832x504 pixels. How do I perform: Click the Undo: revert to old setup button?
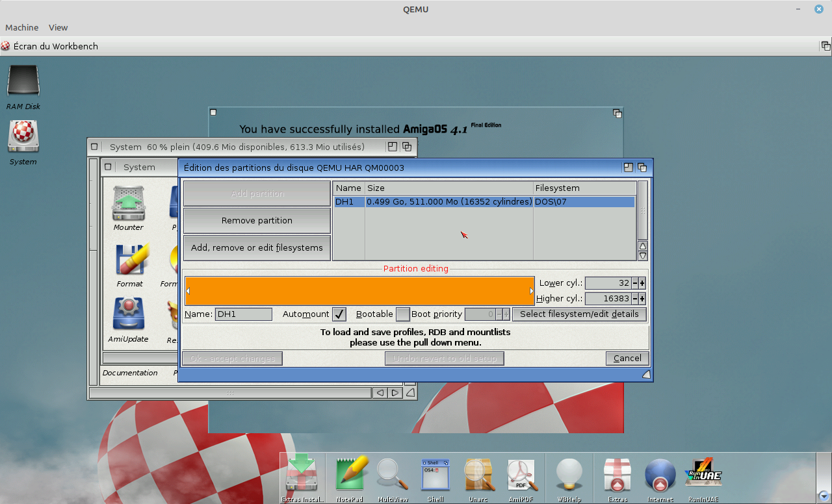tap(445, 359)
